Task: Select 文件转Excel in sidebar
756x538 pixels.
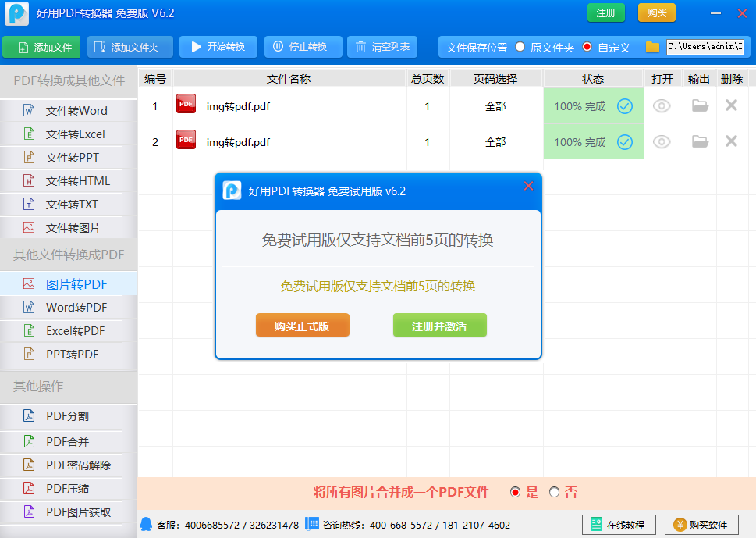Action: (x=68, y=134)
